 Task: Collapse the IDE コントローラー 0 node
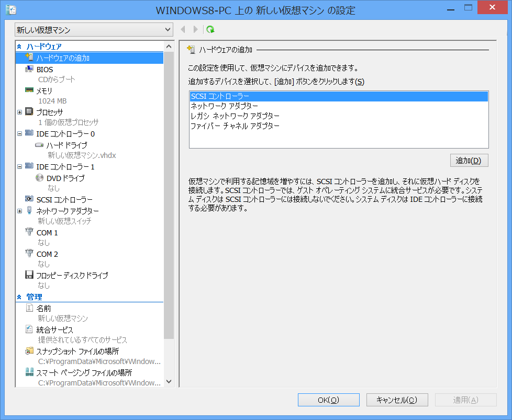coord(19,134)
